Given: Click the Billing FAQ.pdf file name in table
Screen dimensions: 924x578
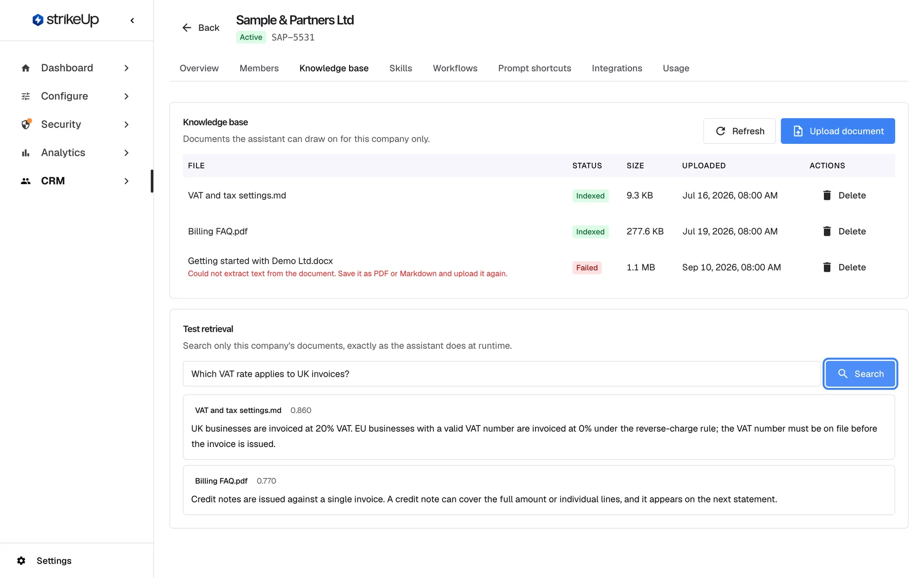Looking at the screenshot, I should (x=218, y=231).
